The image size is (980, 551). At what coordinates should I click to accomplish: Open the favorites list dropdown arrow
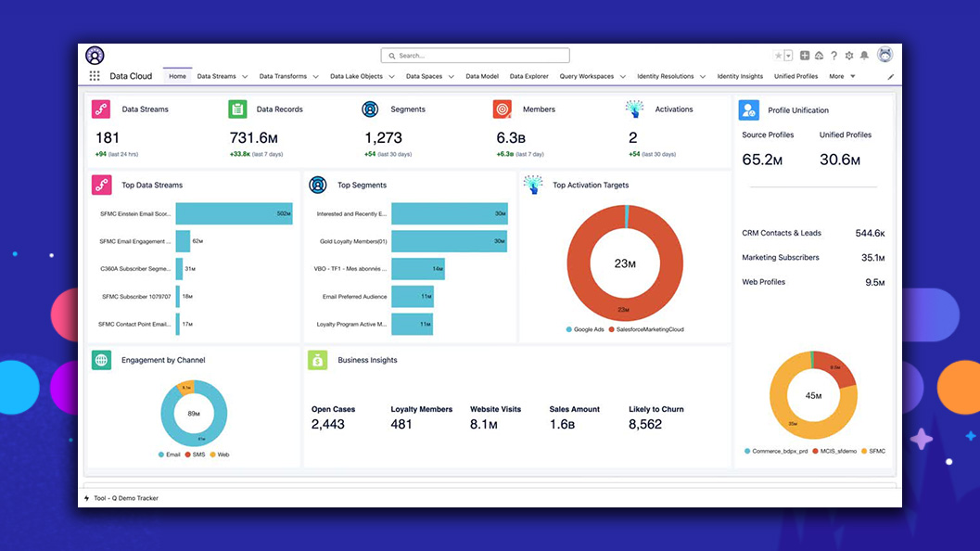tap(789, 56)
